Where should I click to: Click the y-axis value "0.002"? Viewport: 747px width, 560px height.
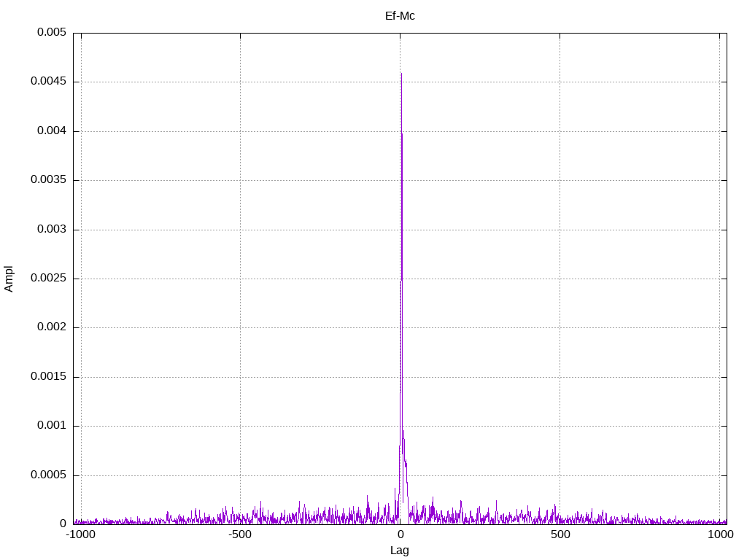click(52, 327)
